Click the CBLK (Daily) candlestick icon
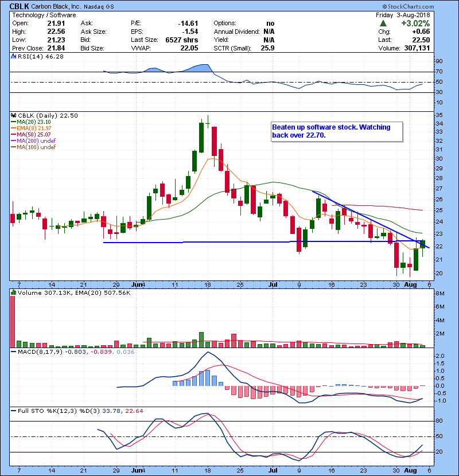459x476 pixels. [x=13, y=116]
